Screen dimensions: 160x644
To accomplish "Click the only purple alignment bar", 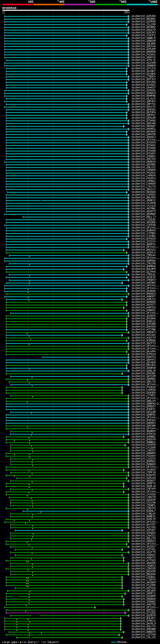I will (66, 613).
